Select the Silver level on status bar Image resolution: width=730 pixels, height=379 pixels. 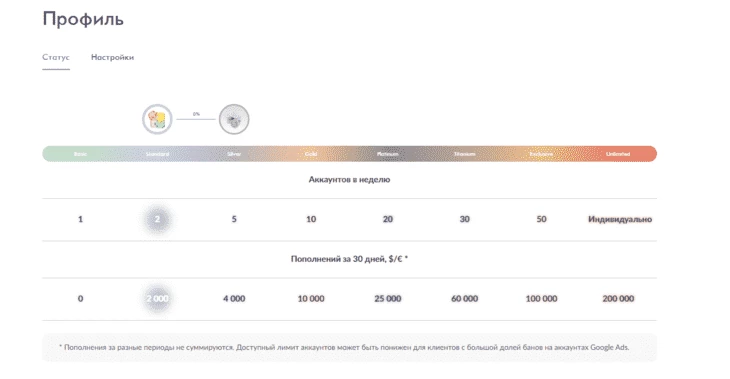click(234, 154)
